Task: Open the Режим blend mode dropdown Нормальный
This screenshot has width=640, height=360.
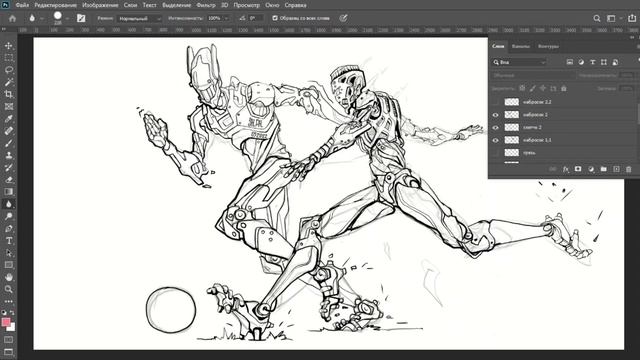Action: [140, 18]
